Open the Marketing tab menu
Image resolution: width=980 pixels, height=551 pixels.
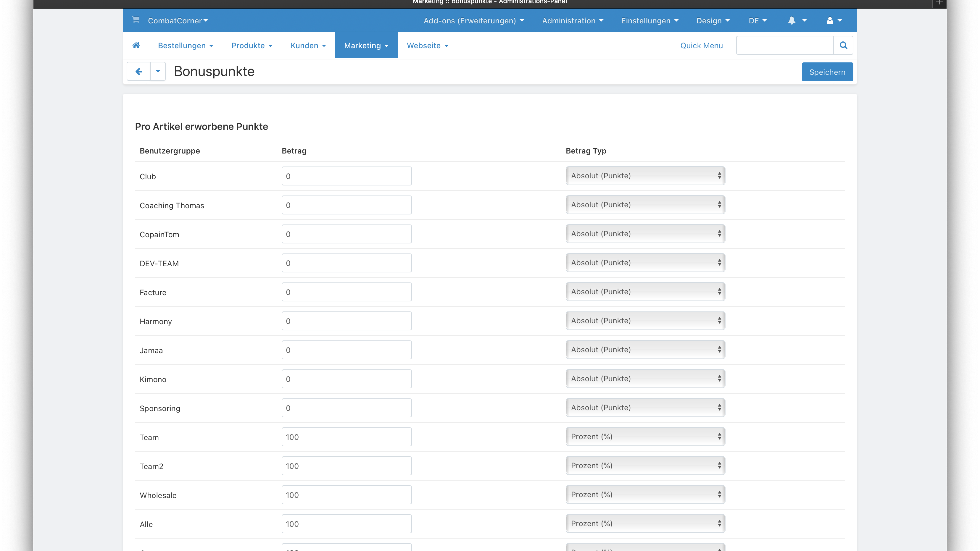[x=366, y=45]
